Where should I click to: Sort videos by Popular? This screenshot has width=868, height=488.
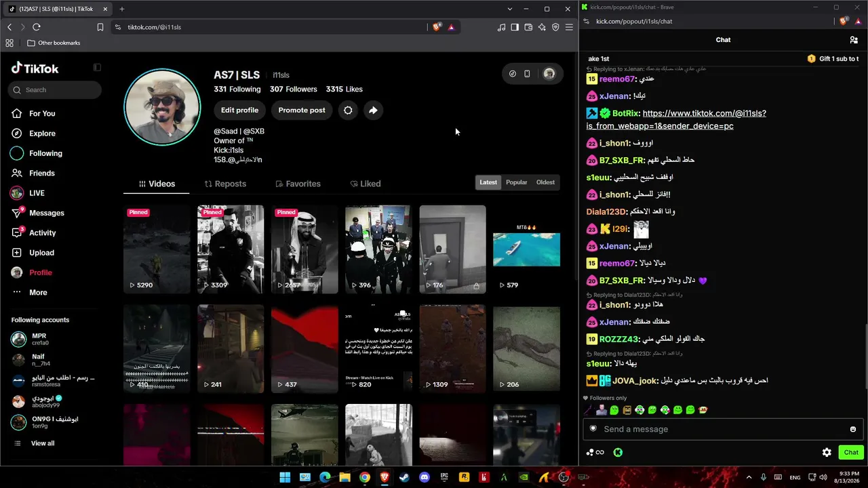(517, 182)
